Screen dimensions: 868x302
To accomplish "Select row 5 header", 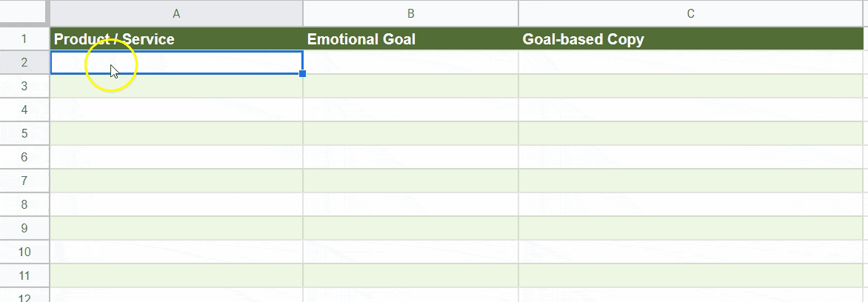I will click(x=24, y=133).
